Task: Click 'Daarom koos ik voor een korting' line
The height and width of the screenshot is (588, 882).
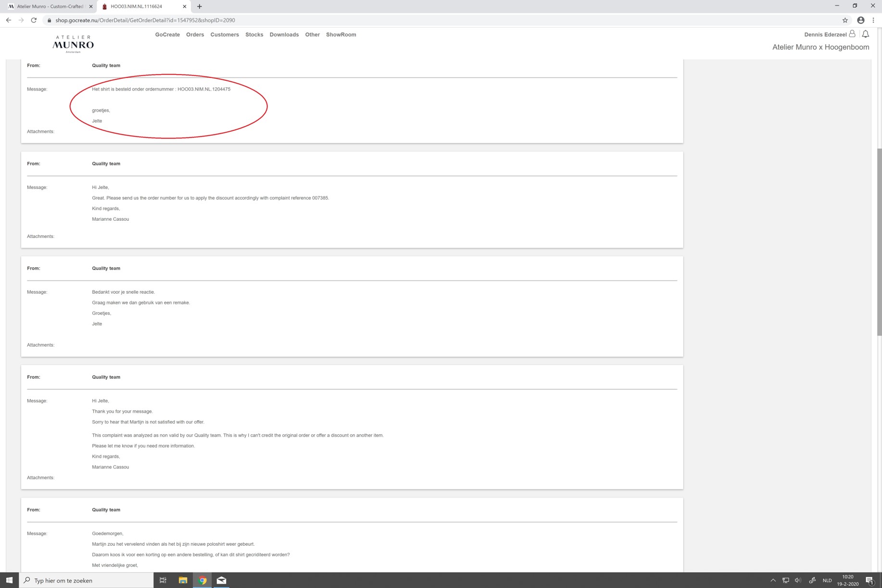Action: click(191, 554)
